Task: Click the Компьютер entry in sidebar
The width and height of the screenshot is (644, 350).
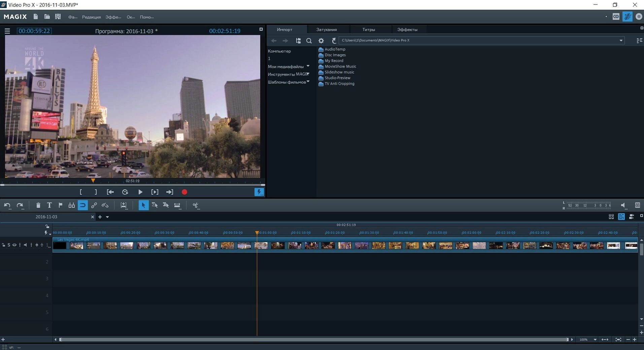Action: click(279, 51)
